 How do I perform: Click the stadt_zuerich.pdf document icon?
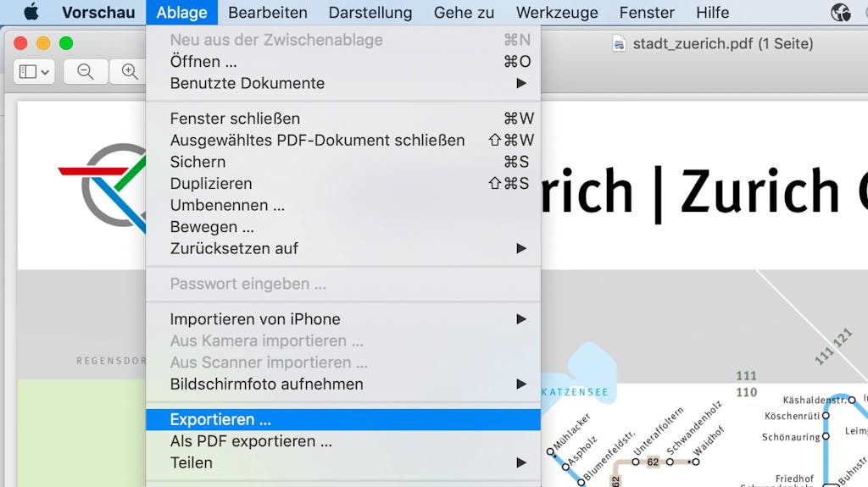(618, 44)
